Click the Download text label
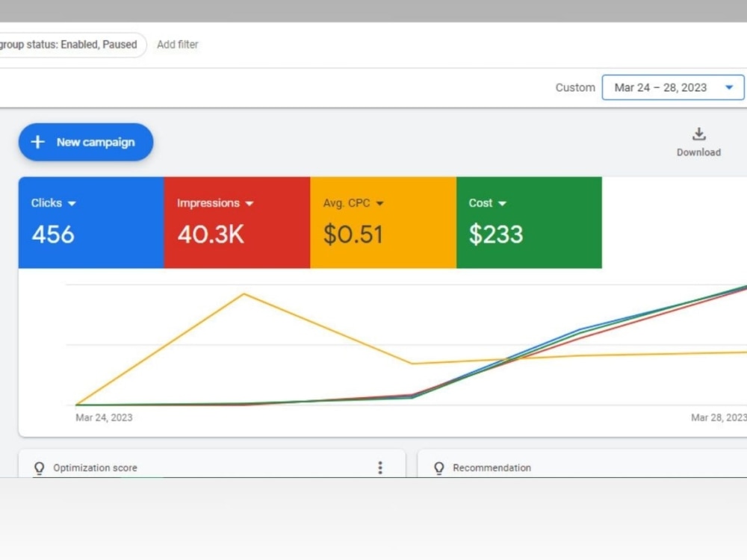747x560 pixels. 698,152
